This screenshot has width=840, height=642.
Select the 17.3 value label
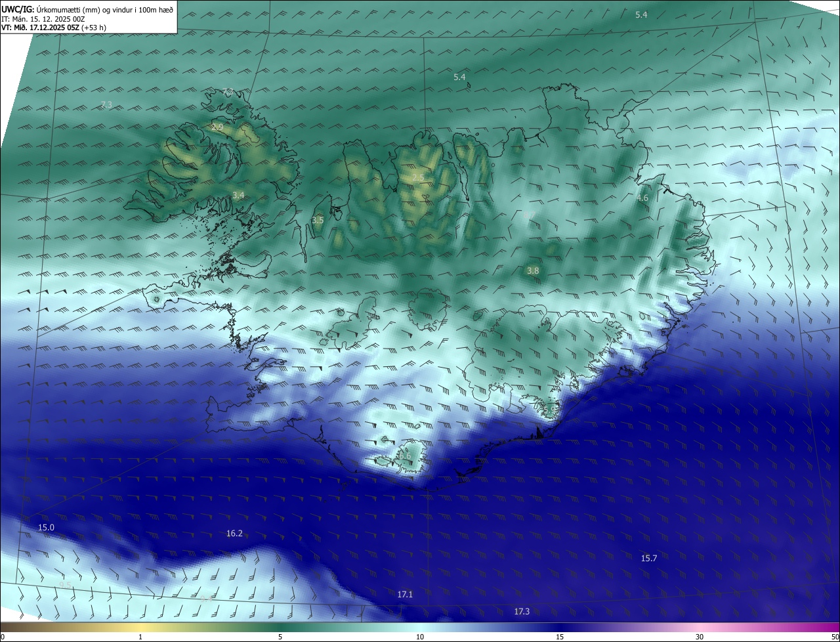(x=522, y=611)
